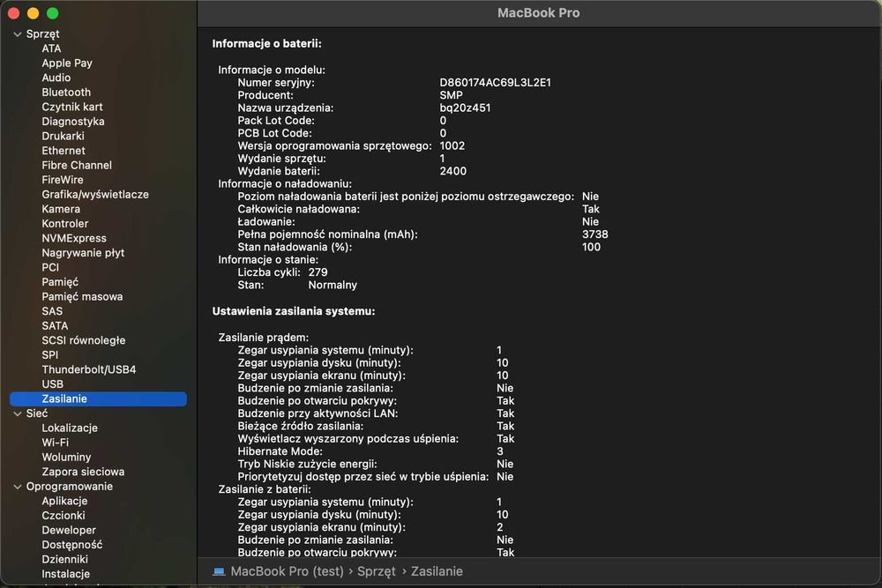Image resolution: width=882 pixels, height=588 pixels.
Task: Click Oprogramowanie category label in sidebar
Action: coord(69,487)
